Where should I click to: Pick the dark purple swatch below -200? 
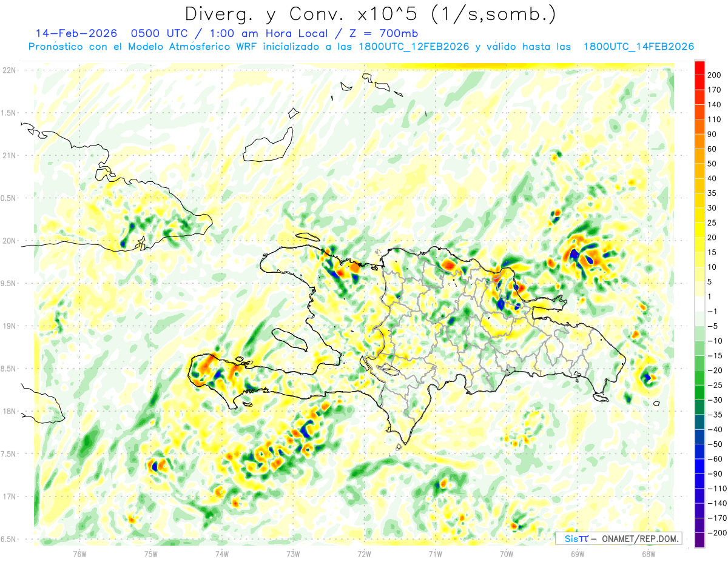[x=699, y=540]
